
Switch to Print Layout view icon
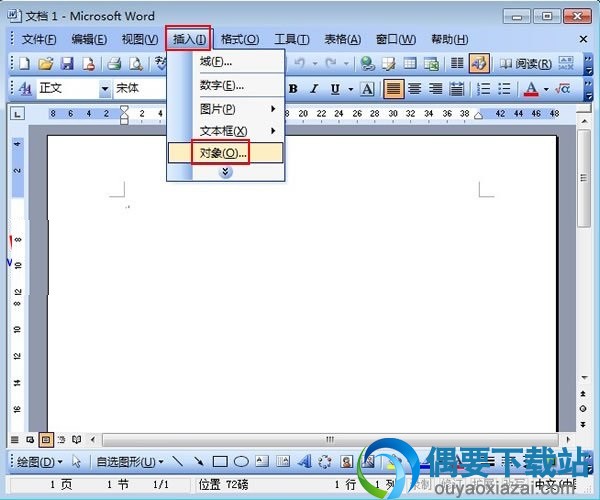click(46, 440)
